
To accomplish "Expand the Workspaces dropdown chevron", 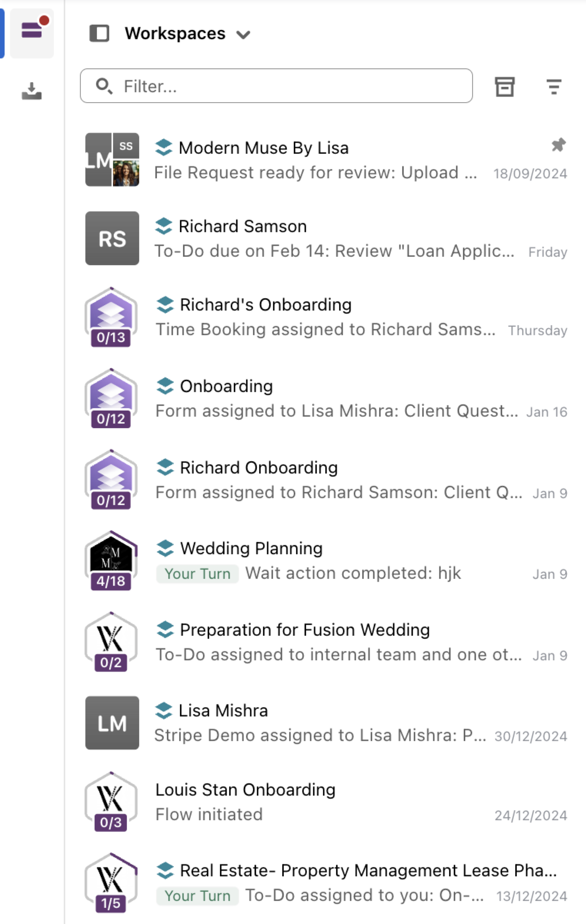I will click(243, 35).
